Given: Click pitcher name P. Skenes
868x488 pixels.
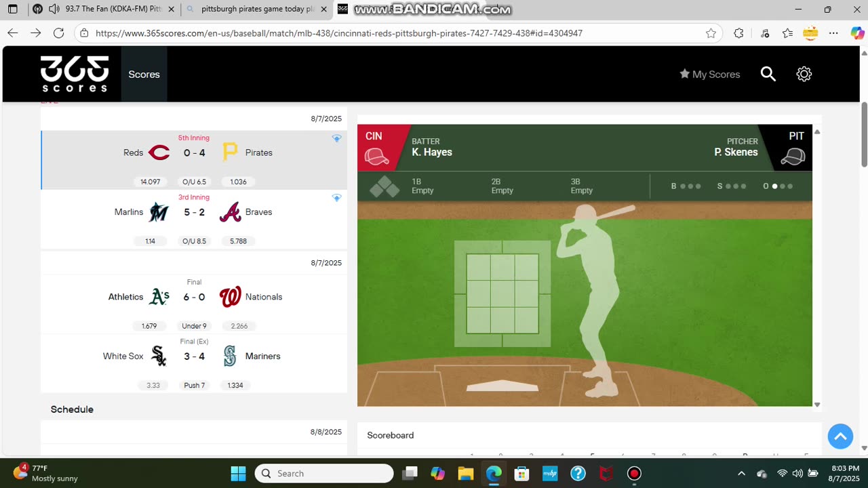Looking at the screenshot, I should click(x=736, y=152).
